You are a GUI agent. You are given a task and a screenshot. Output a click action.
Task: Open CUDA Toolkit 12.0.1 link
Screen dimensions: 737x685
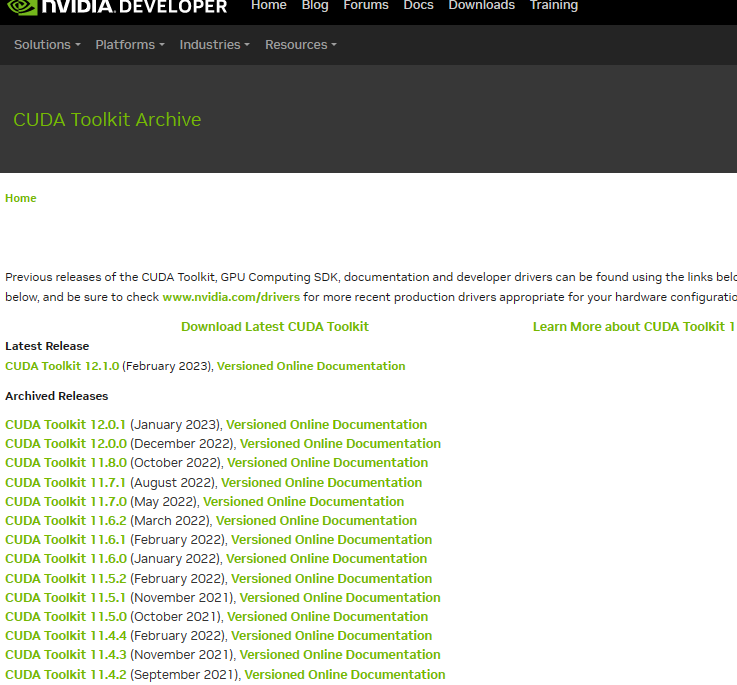tap(65, 425)
